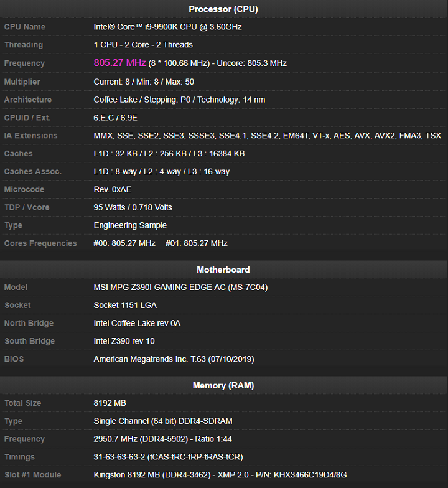Click the pink 805.27 MHz frequency value
Viewport: 448px width, 488px height.
[119, 63]
